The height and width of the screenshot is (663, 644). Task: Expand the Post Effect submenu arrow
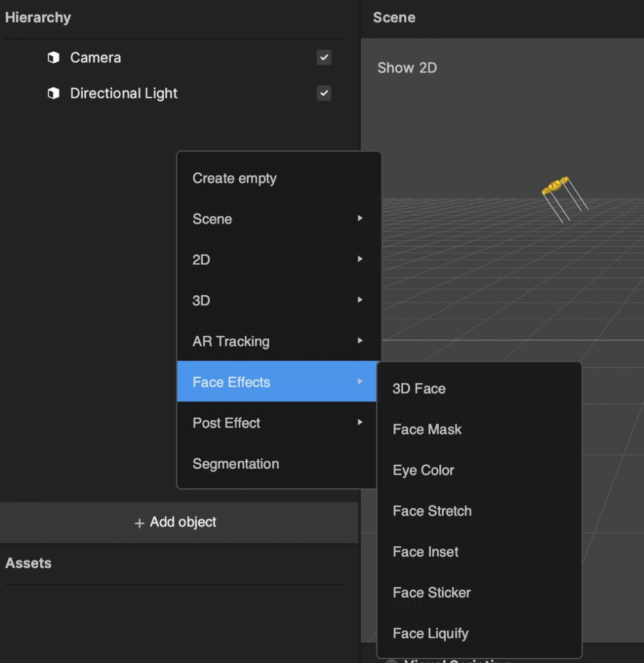point(360,422)
